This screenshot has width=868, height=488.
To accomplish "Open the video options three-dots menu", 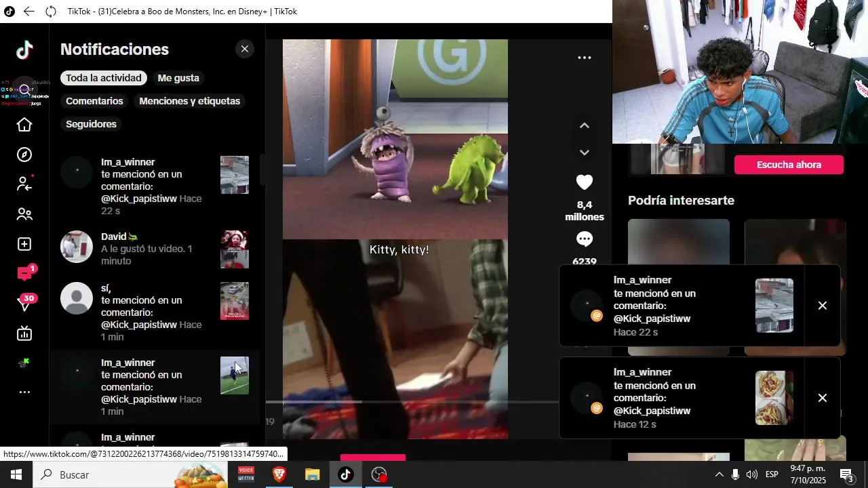I will coord(585,58).
